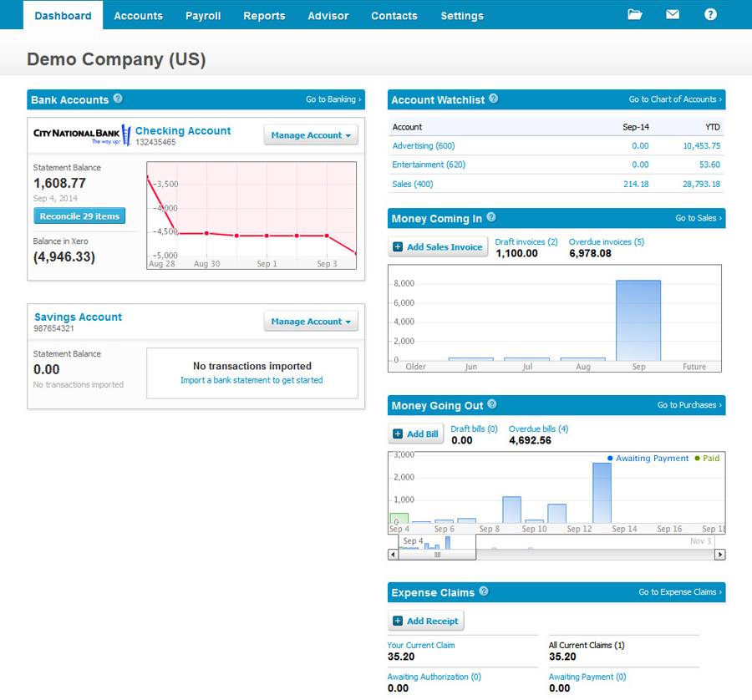The image size is (752, 700).
Task: Open Draft invoices (2) link
Action: tap(526, 241)
